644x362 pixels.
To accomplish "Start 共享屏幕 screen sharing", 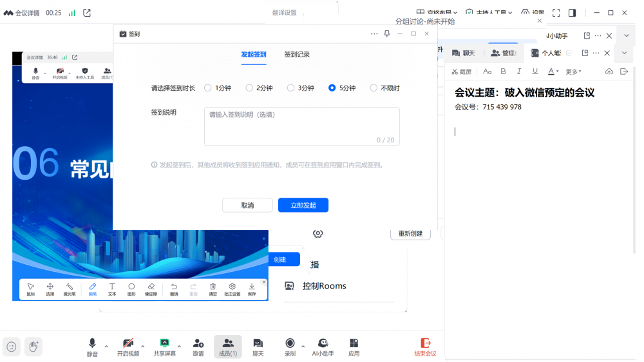I will pyautogui.click(x=164, y=347).
